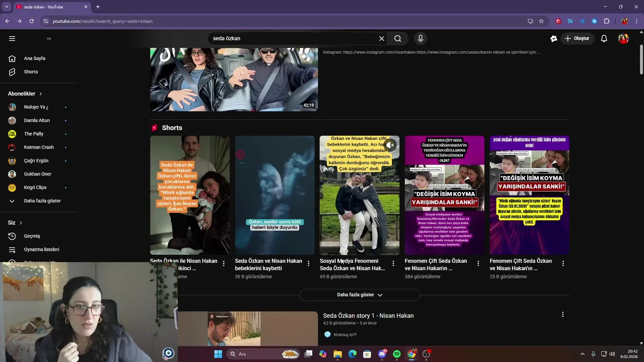Viewport: 644px width, 362px height.
Task: Open a new browser tab
Action: pyautogui.click(x=98, y=7)
